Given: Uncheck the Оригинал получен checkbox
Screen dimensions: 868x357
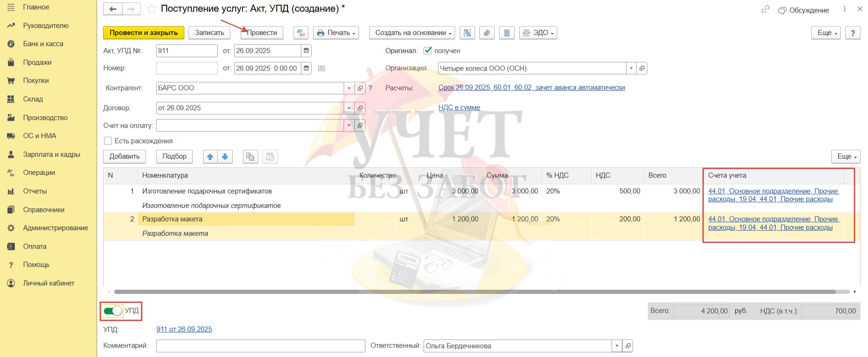Looking at the screenshot, I should [428, 51].
